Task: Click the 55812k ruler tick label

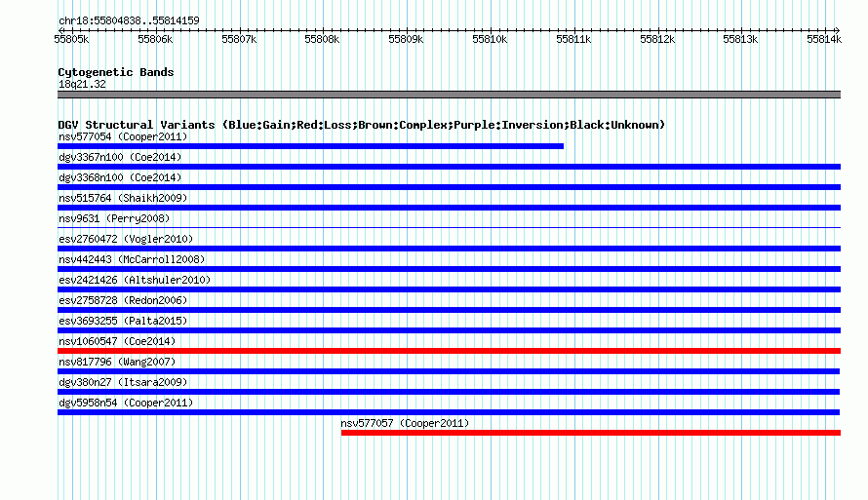Action: [657, 39]
